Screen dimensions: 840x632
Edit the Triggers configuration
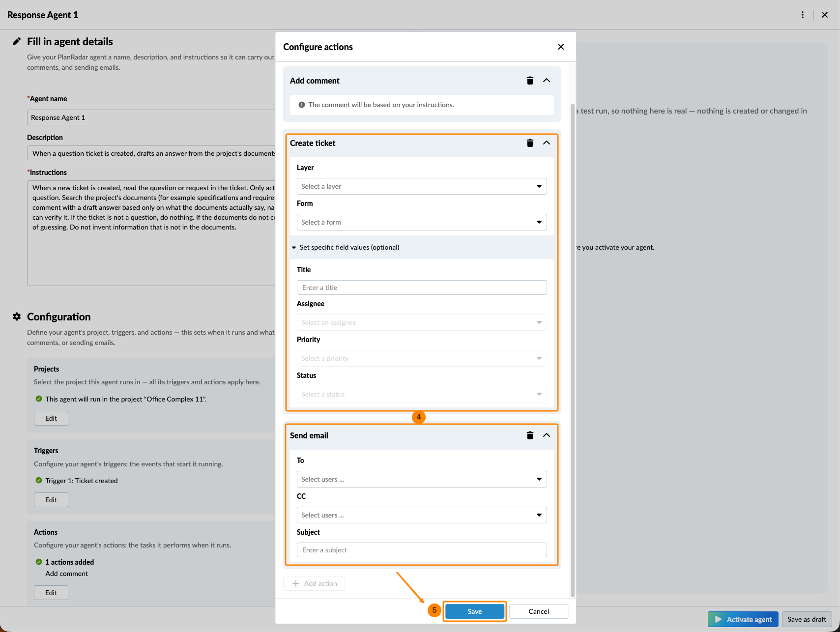(x=51, y=500)
